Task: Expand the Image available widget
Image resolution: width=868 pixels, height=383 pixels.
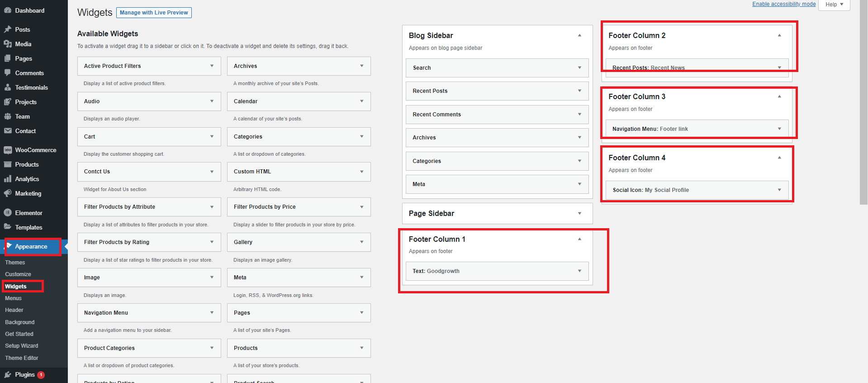Action: tap(212, 278)
